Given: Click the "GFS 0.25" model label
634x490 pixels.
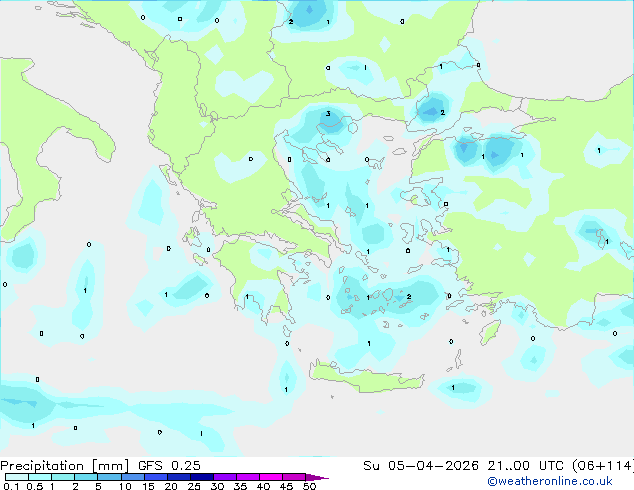Looking at the screenshot, I should tap(169, 466).
